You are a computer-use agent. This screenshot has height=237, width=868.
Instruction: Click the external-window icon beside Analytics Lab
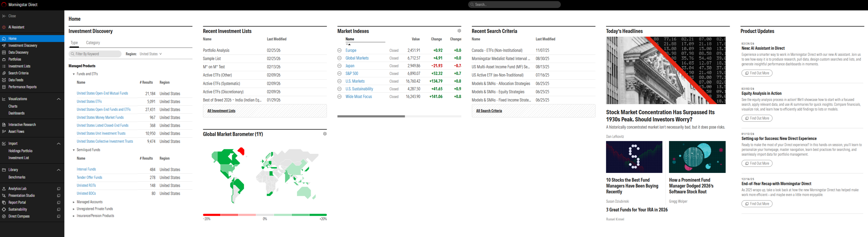tap(59, 189)
